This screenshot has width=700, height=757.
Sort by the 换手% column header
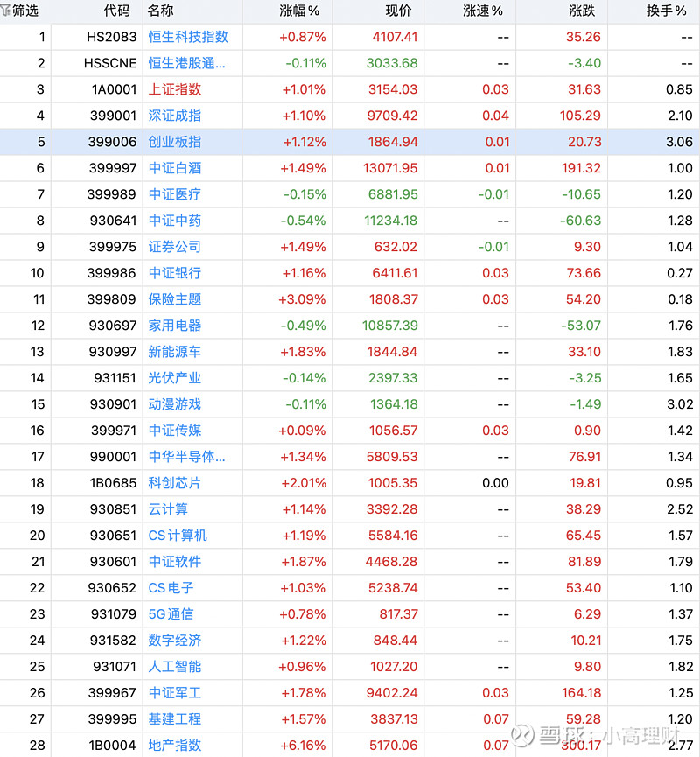tap(666, 11)
